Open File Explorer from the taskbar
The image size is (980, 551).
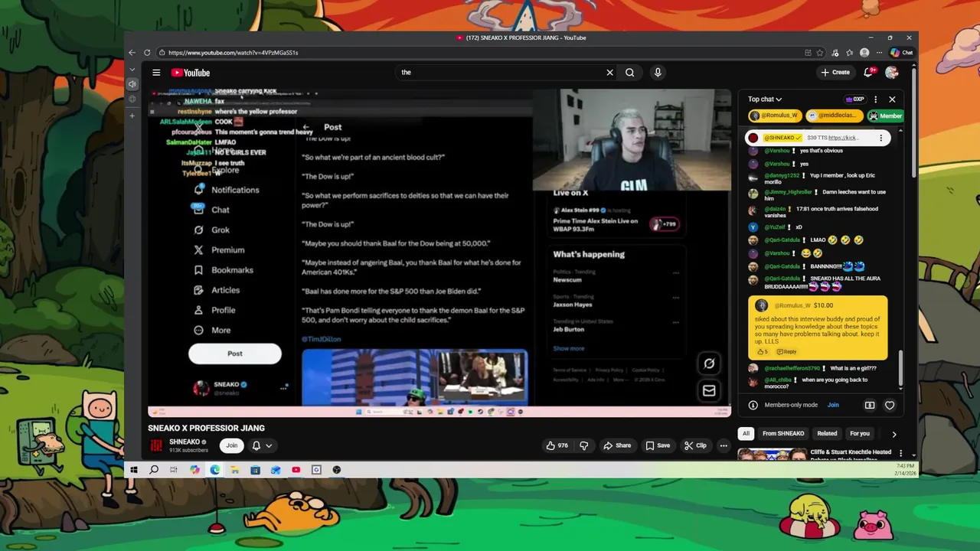(235, 470)
